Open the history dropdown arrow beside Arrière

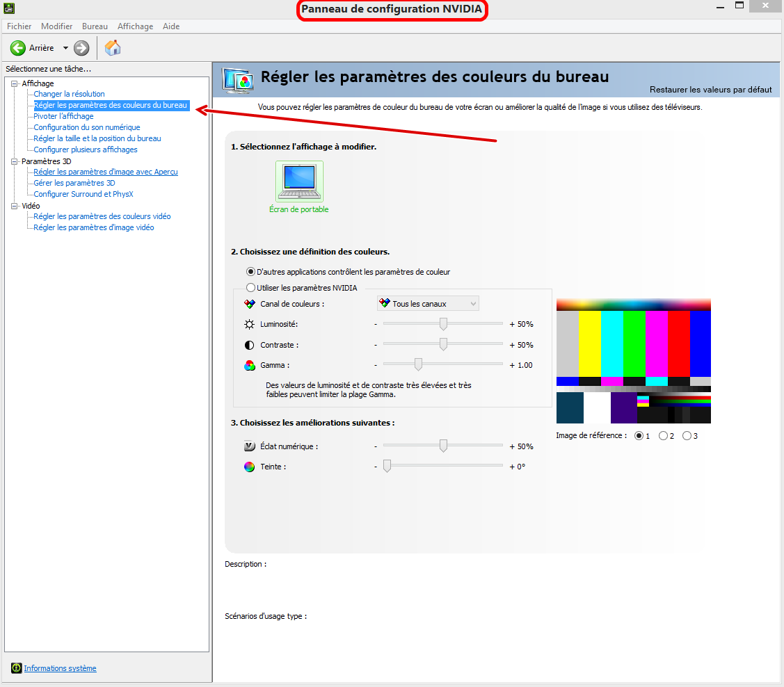click(x=65, y=48)
